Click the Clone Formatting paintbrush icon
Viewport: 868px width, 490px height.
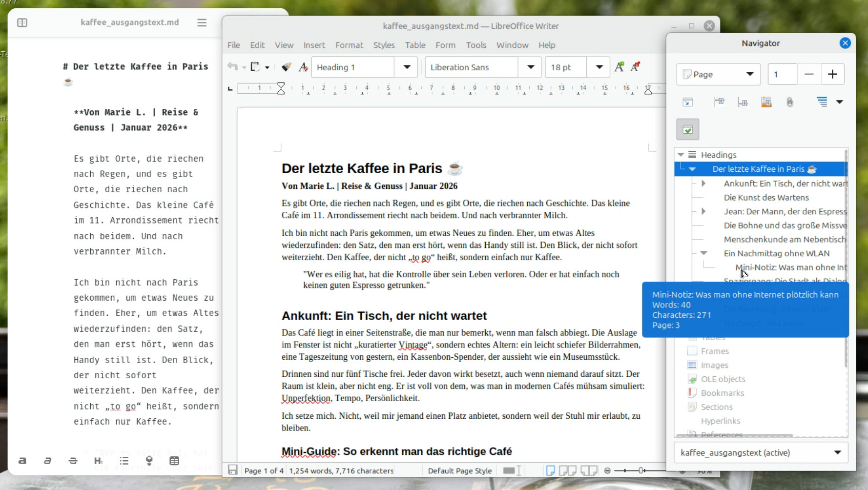pos(287,67)
